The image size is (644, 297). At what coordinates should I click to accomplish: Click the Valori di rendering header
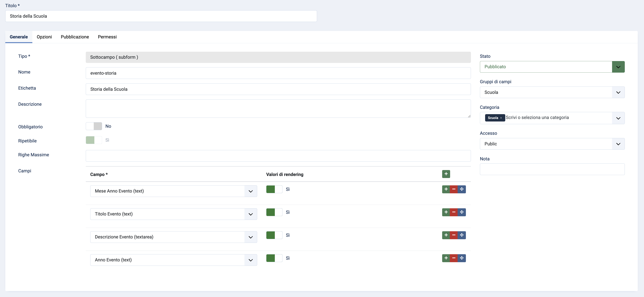point(285,174)
